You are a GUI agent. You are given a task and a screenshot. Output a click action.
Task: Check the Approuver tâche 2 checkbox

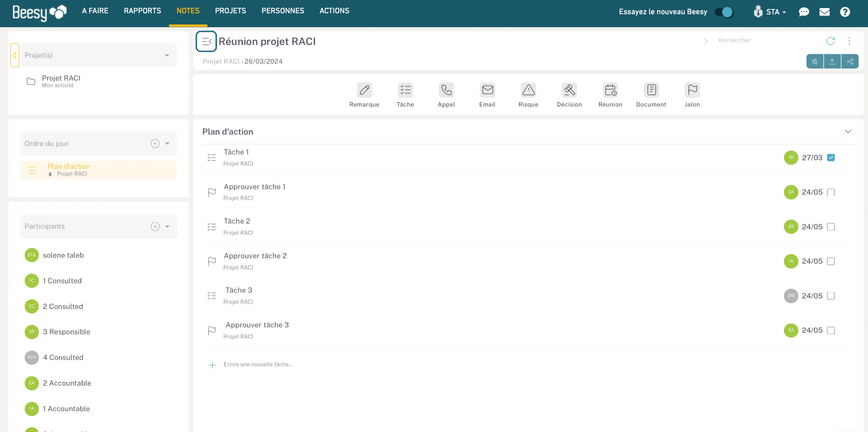pos(831,261)
